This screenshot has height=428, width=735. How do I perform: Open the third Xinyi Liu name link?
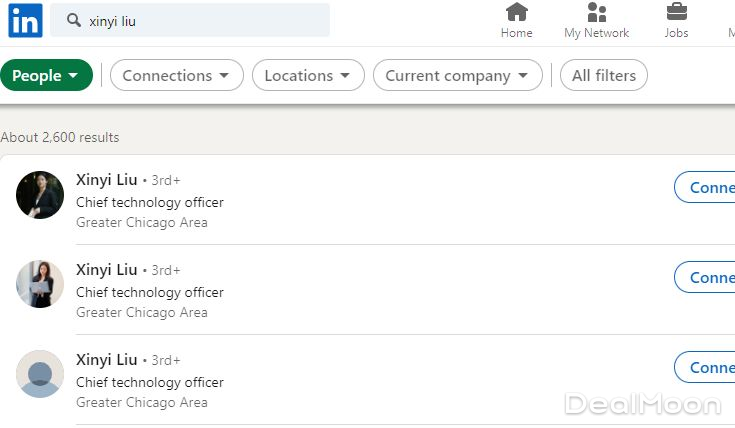click(107, 360)
